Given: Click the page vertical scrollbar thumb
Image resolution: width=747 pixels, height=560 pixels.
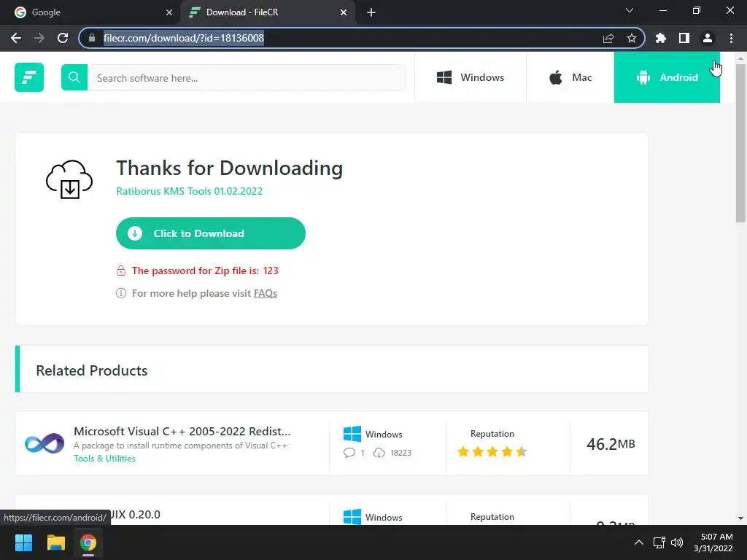Looking at the screenshot, I should (x=740, y=143).
